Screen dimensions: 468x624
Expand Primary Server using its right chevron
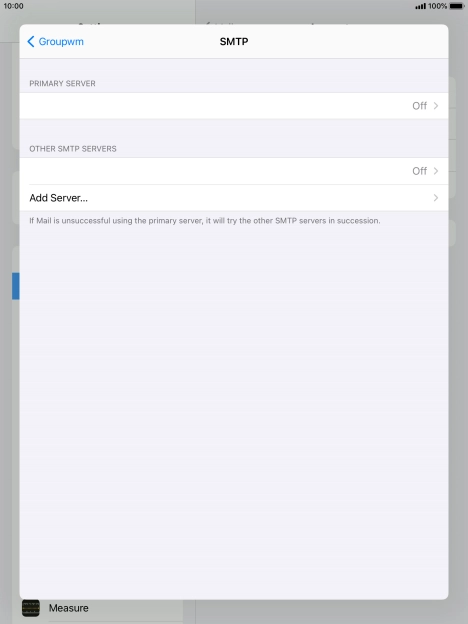click(x=436, y=106)
